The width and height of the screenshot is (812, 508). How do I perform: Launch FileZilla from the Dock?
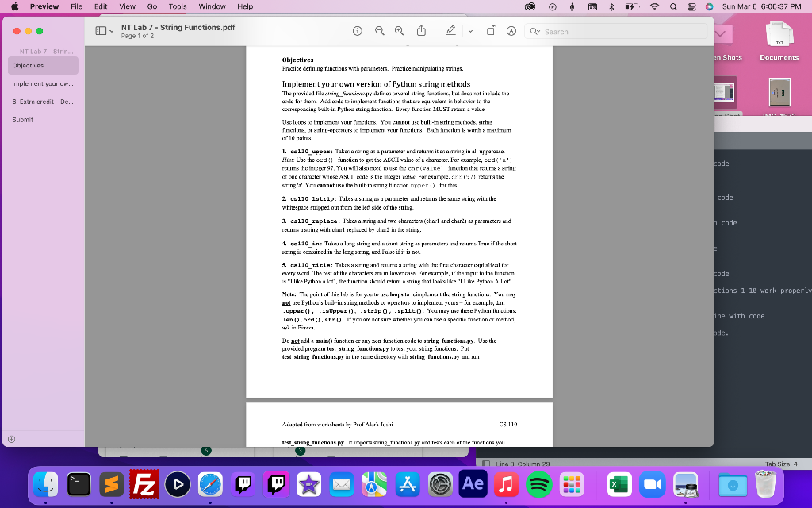(143, 483)
